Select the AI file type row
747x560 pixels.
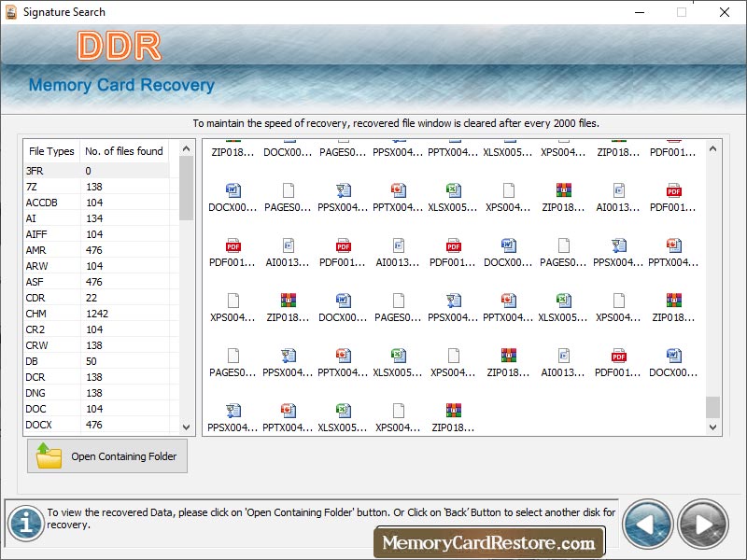(x=97, y=218)
